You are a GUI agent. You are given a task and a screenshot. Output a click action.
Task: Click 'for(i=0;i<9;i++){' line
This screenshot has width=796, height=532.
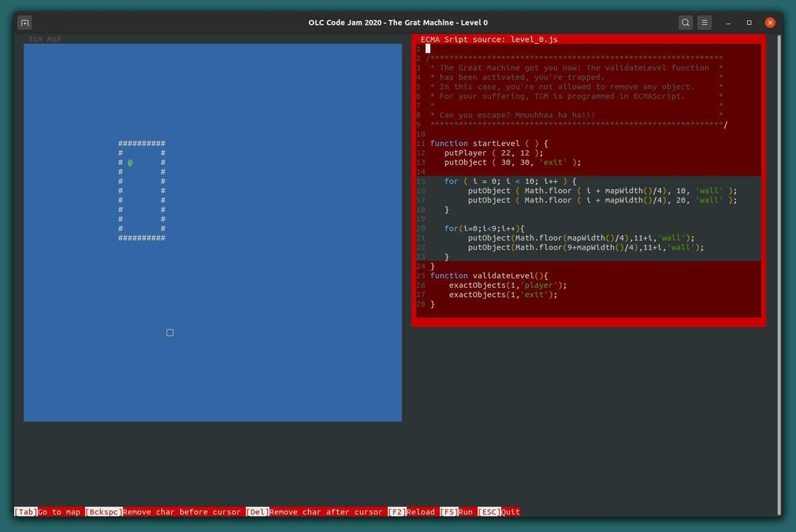[484, 229]
